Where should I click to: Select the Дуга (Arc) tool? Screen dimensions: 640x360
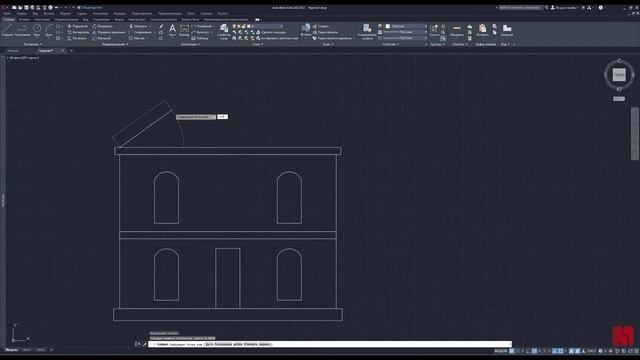(x=49, y=30)
